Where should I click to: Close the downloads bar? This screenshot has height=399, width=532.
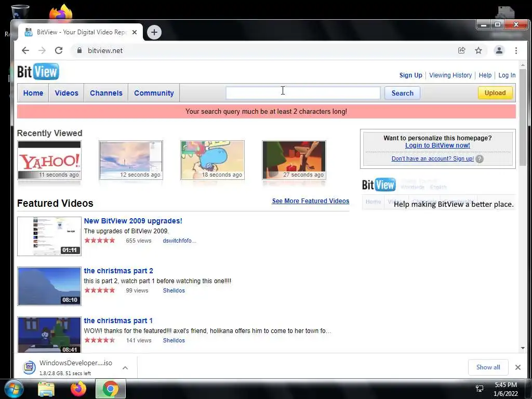518,367
